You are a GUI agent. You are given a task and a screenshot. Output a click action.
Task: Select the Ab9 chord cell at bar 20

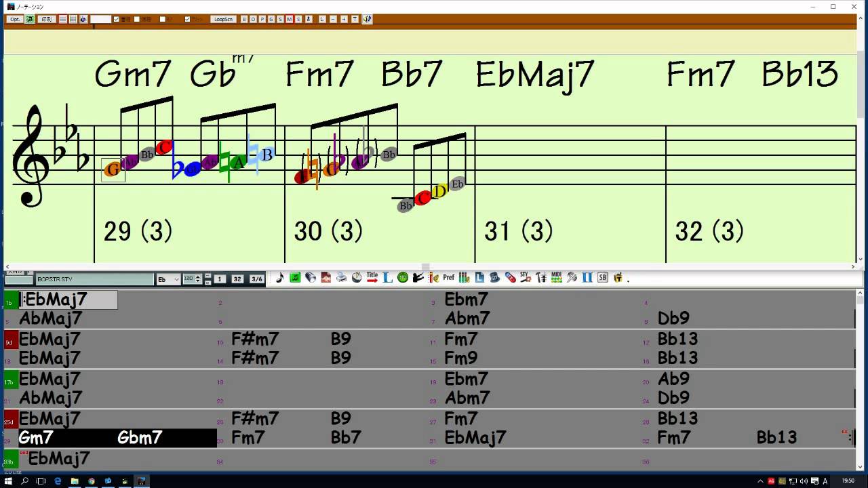point(673,378)
